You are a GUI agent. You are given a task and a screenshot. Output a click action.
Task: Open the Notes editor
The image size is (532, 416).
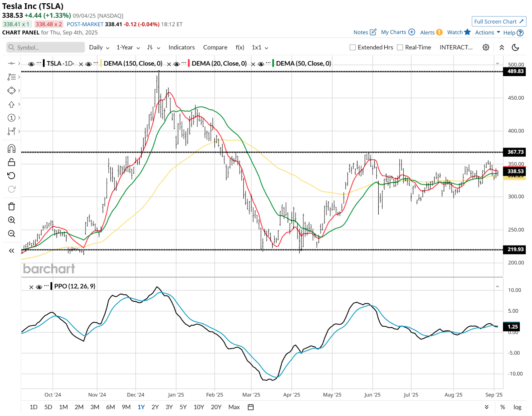[365, 32]
